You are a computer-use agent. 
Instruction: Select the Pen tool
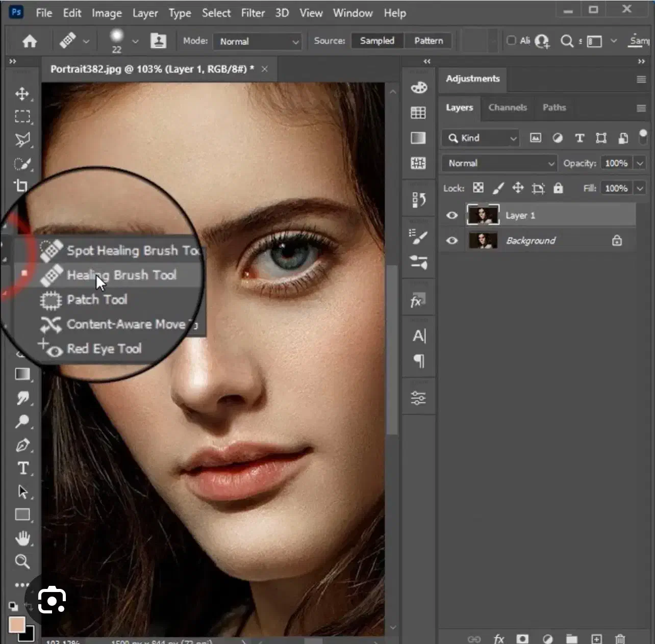click(22, 445)
